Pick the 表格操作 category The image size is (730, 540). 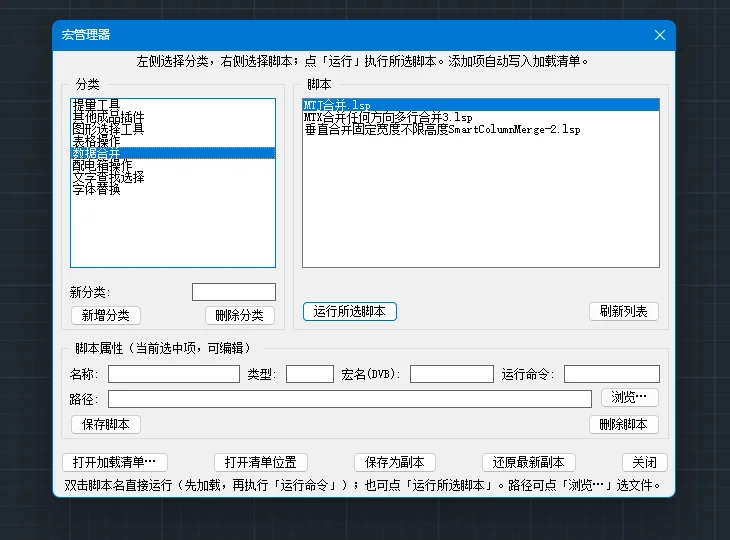173,141
